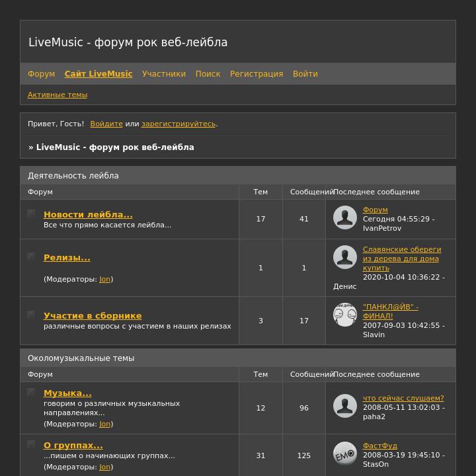The height and width of the screenshot is (476, 476).
Task: Open Поиск from the navigation bar
Action: (x=208, y=74)
